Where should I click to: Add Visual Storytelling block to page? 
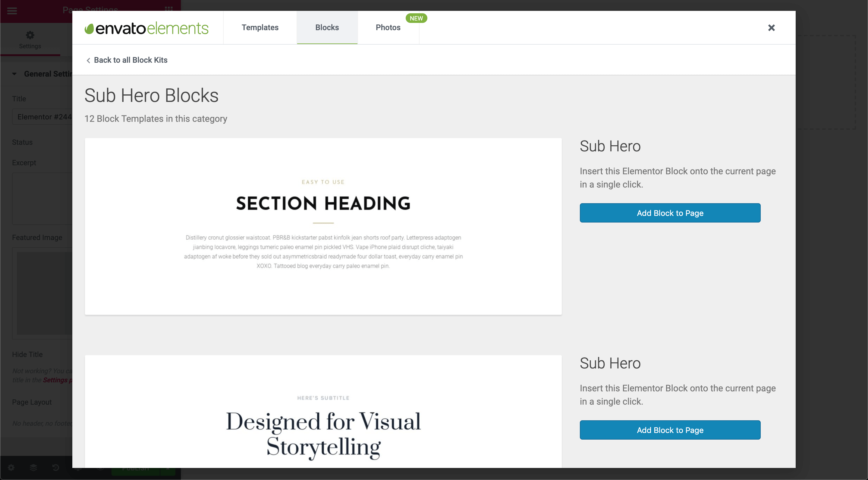pos(669,430)
